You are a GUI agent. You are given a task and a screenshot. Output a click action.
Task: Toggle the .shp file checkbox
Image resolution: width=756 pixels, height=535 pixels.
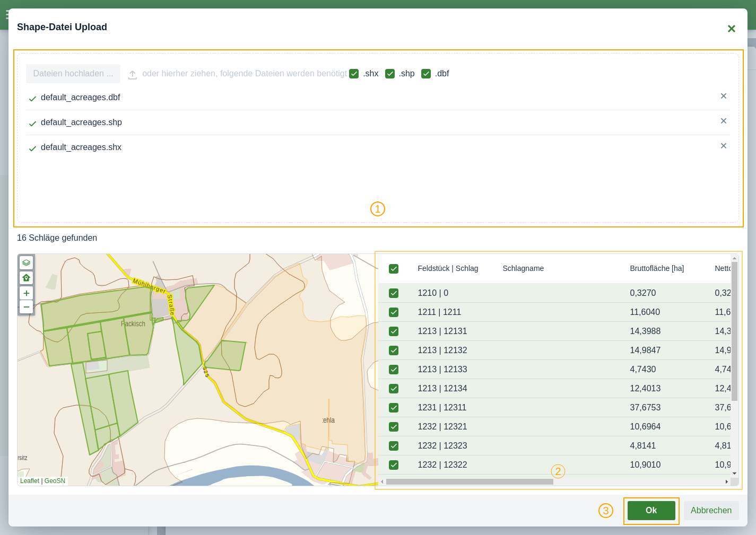click(390, 74)
